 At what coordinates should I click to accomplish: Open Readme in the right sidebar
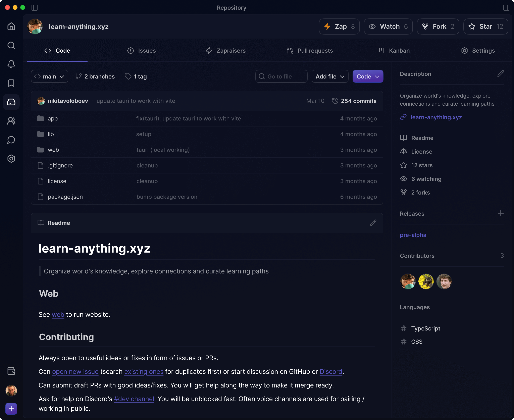(417, 138)
